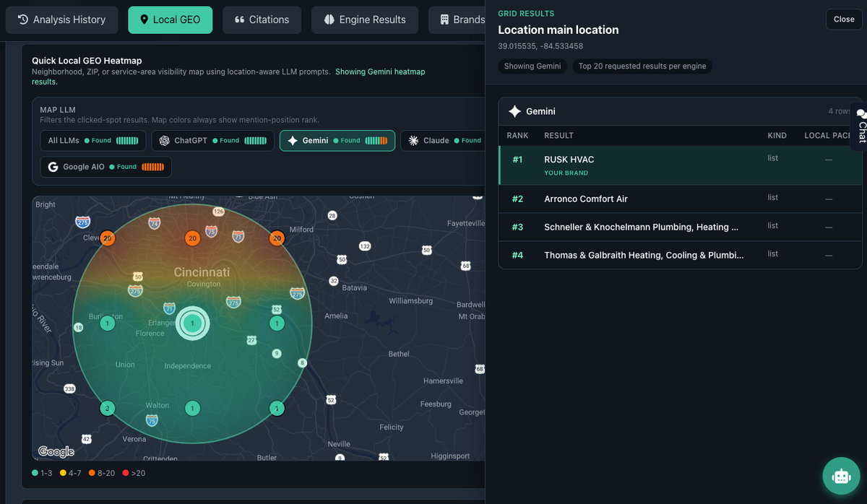Viewport: 867px width, 504px height.
Task: Open the Chat side tab
Action: [x=860, y=127]
